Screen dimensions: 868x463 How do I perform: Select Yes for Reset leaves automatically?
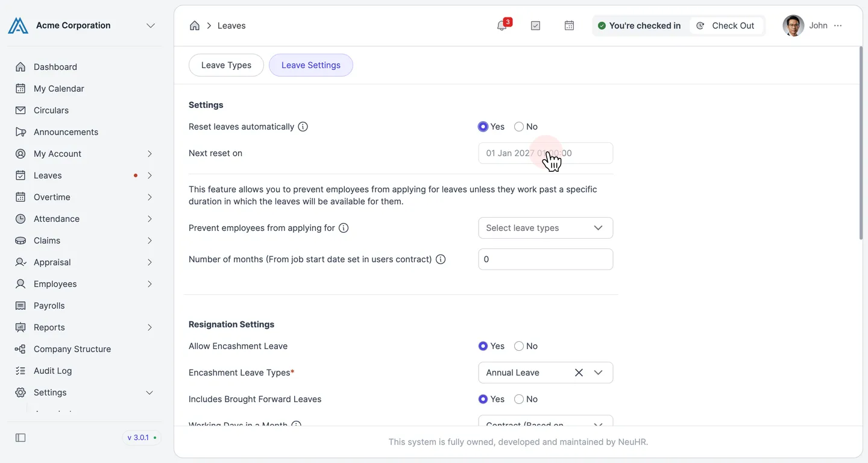pos(483,127)
